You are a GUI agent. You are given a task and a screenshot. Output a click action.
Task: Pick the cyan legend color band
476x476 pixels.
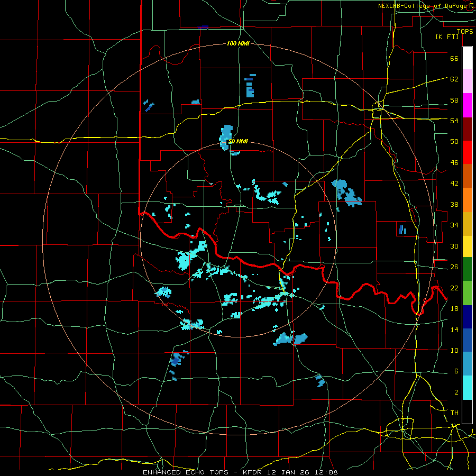coord(467,388)
